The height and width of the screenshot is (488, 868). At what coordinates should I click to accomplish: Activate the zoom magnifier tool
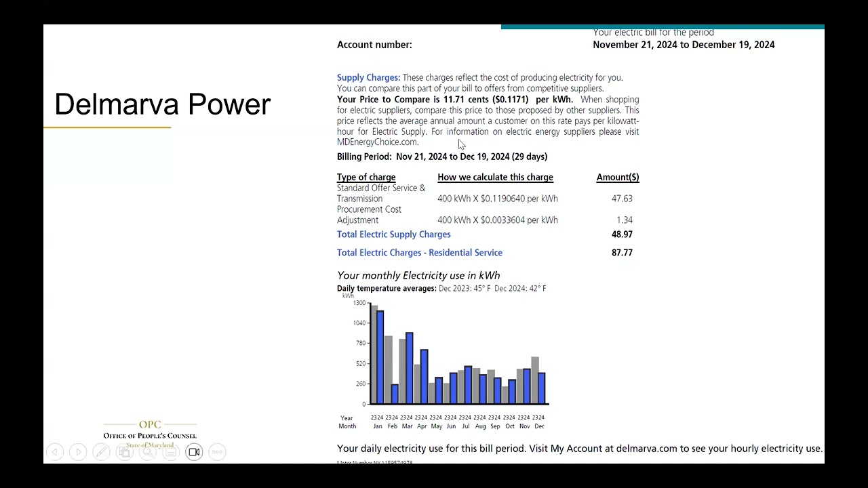click(148, 452)
